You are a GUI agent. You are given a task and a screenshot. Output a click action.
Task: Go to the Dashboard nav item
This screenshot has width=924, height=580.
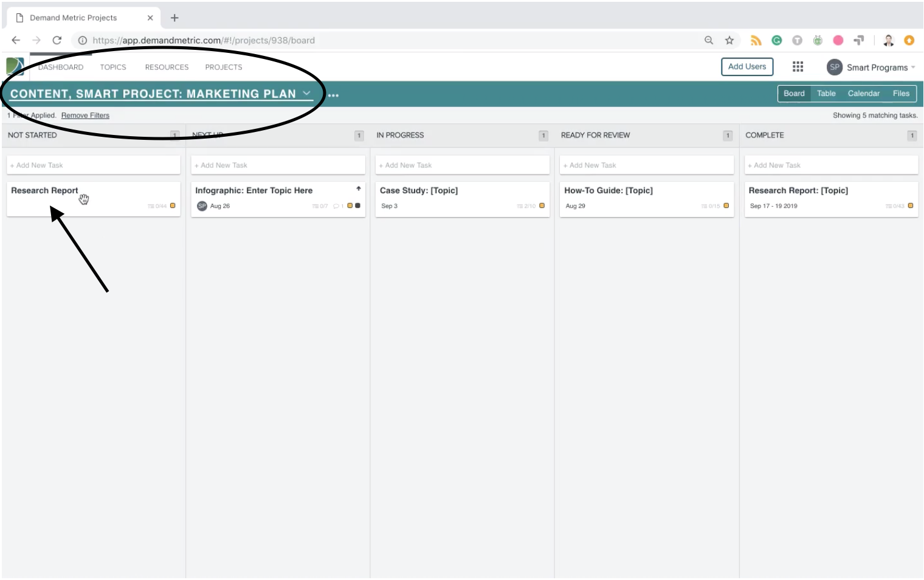pyautogui.click(x=61, y=67)
